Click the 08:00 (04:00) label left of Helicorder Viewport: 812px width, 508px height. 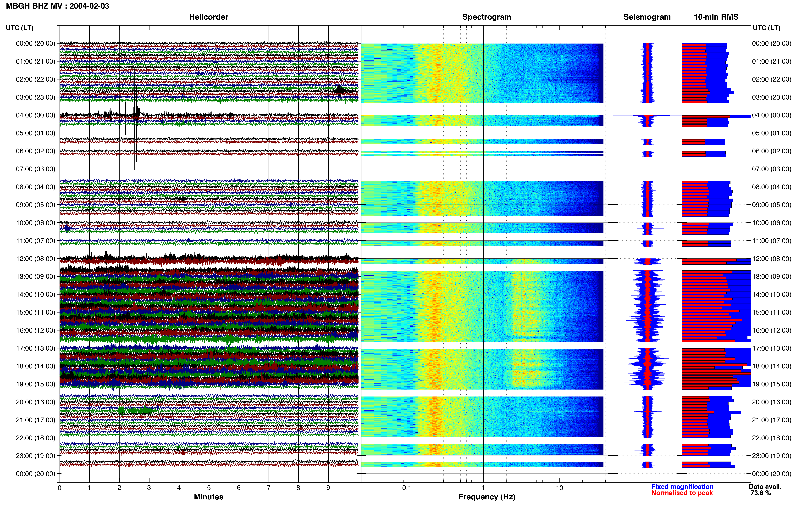[36, 187]
